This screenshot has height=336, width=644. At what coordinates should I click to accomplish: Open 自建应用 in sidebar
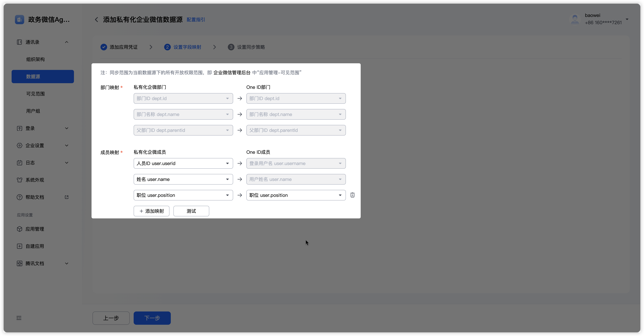[x=34, y=246]
